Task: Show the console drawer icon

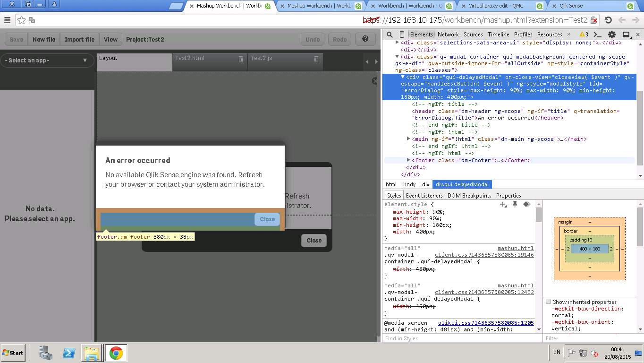Action: tap(597, 35)
